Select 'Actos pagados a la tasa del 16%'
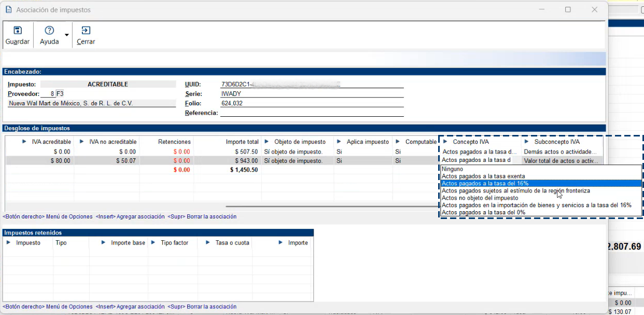The image size is (644, 315). pyautogui.click(x=485, y=184)
